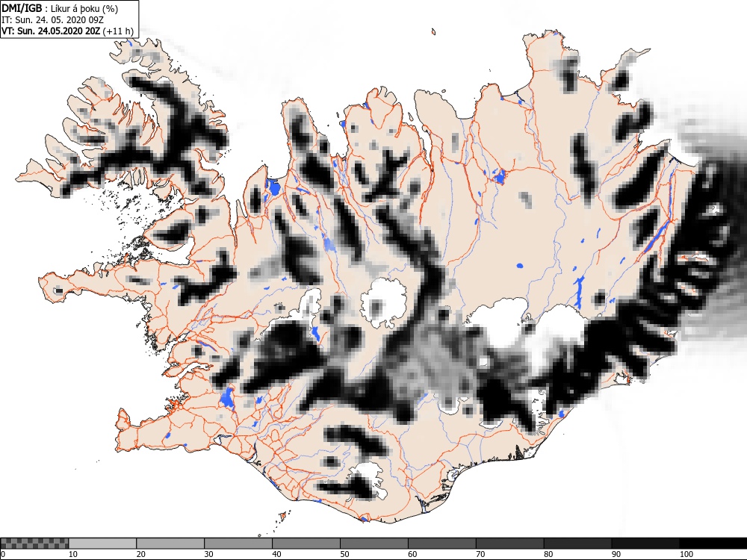Screen dimensions: 747x560
Task: Select the legend swatch between 90 and 100
Action: 645,544
